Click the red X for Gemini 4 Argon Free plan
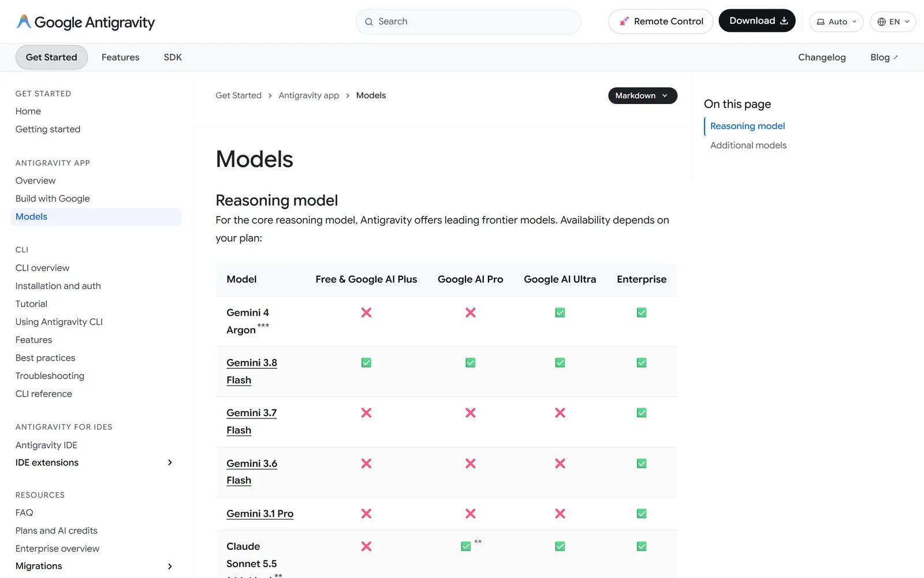924x578 pixels. click(366, 313)
